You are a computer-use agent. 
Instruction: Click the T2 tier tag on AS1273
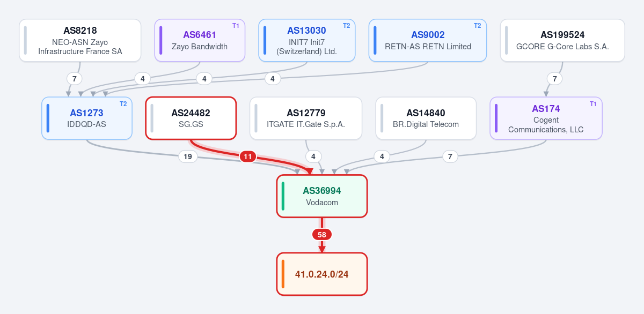point(123,104)
